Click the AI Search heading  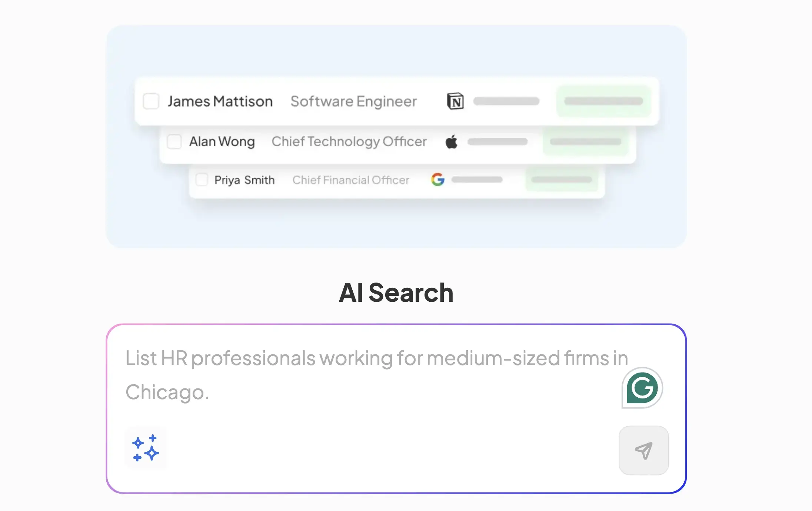[396, 293]
